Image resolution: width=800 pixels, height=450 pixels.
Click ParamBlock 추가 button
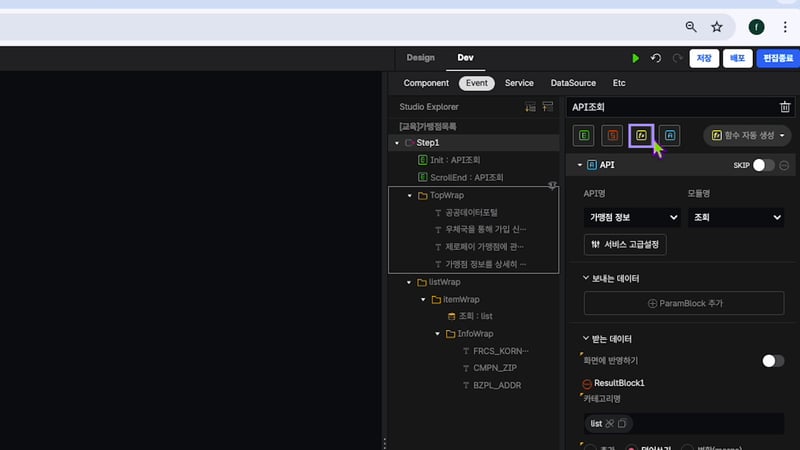point(684,303)
